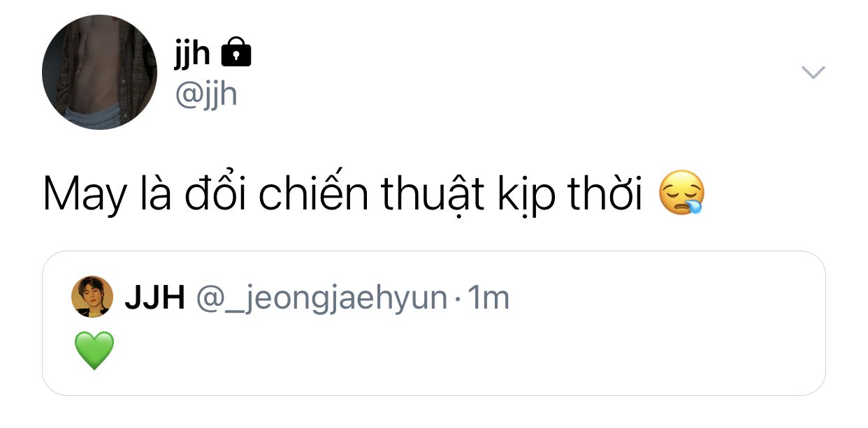Open the quoted tweet card
The image size is (868, 428).
coord(433,323)
